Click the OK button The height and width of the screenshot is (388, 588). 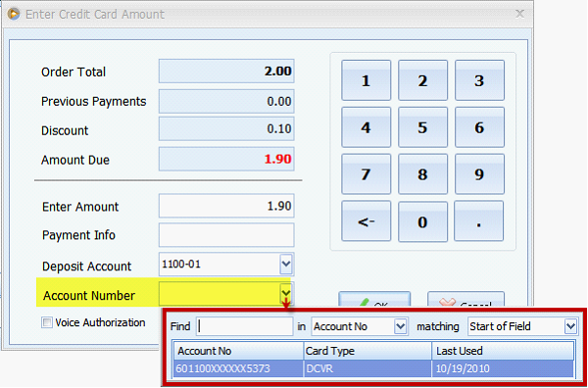374,300
